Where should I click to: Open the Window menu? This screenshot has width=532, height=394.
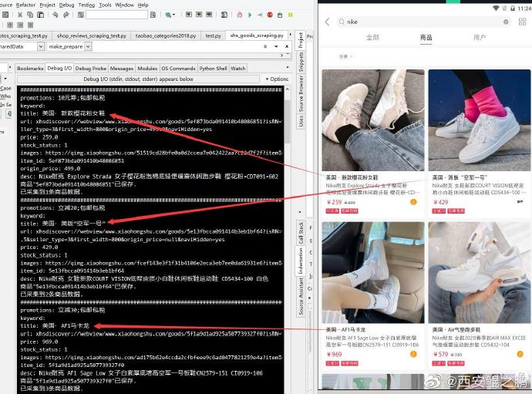[x=124, y=5]
